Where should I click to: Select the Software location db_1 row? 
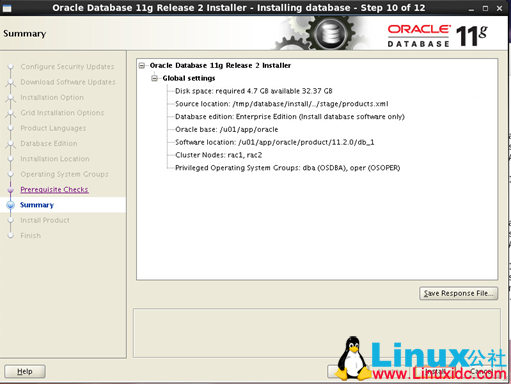coord(275,142)
